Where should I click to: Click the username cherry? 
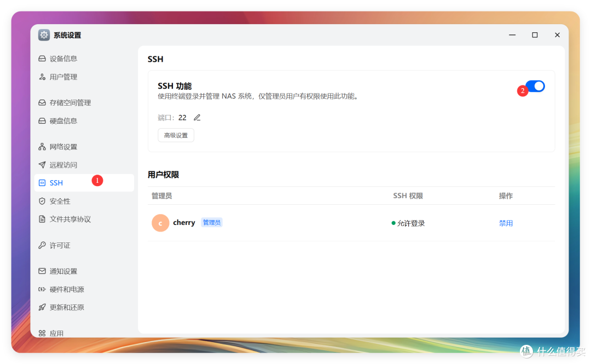tap(184, 223)
